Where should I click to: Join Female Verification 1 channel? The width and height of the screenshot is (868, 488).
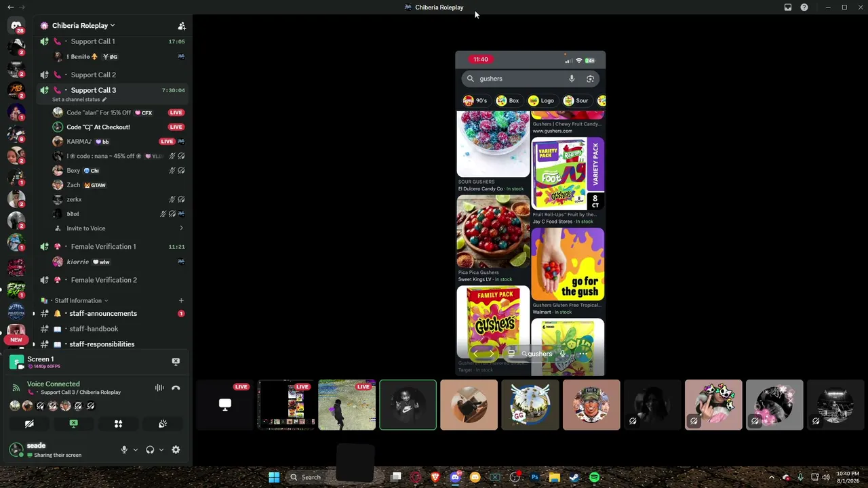(x=112, y=247)
